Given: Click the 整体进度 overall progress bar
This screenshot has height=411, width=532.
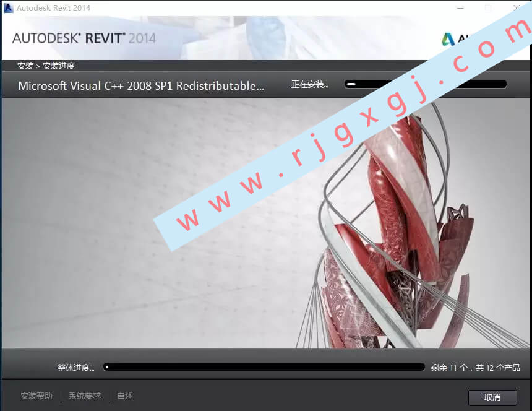Looking at the screenshot, I should [264, 367].
